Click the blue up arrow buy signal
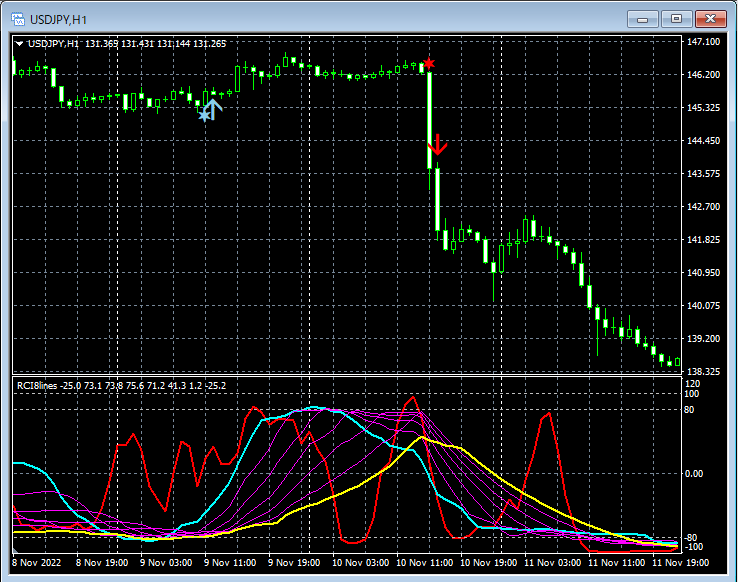 (x=213, y=108)
